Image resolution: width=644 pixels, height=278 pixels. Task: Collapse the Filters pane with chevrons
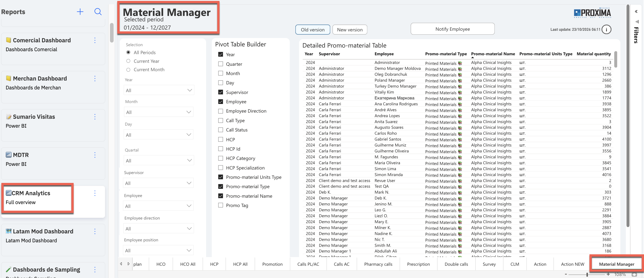click(636, 12)
